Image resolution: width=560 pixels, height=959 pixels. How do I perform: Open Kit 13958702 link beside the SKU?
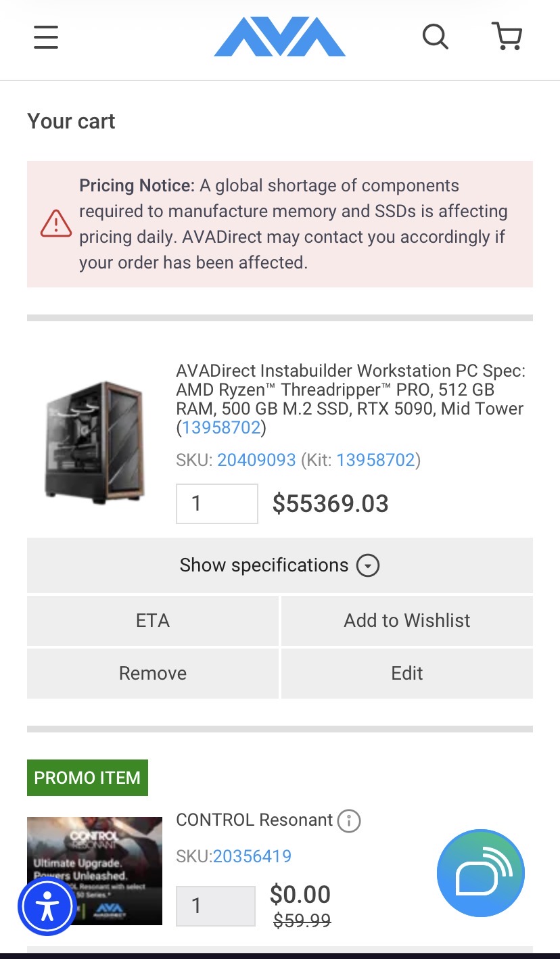click(x=375, y=461)
